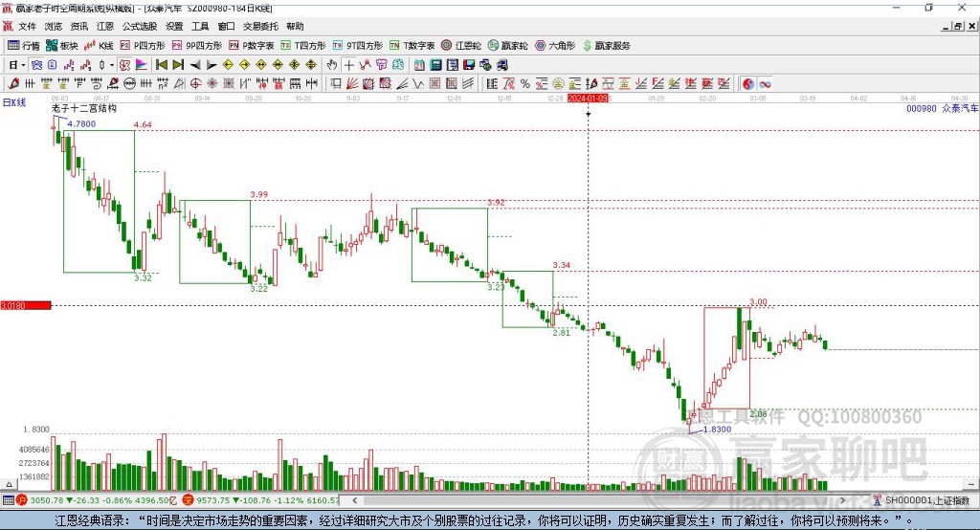This screenshot has height=530, width=980.
Task: Open T数字表 tool
Action: [x=412, y=46]
